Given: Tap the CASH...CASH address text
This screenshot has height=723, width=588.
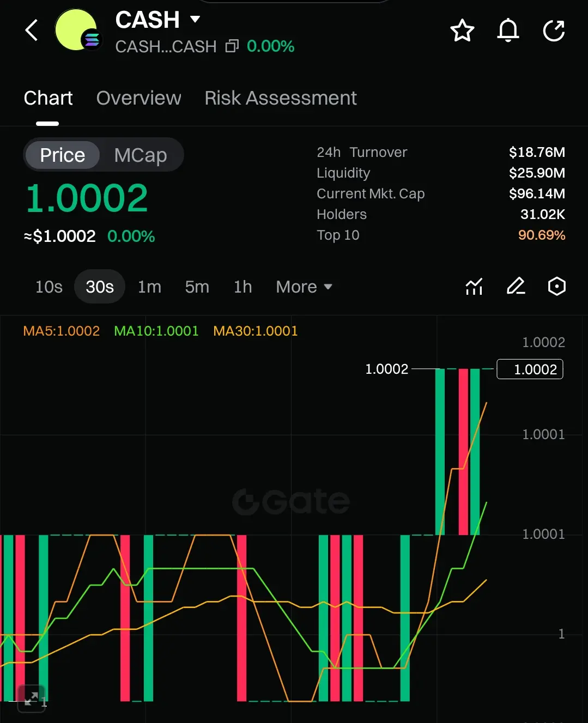Looking at the screenshot, I should coord(166,46).
